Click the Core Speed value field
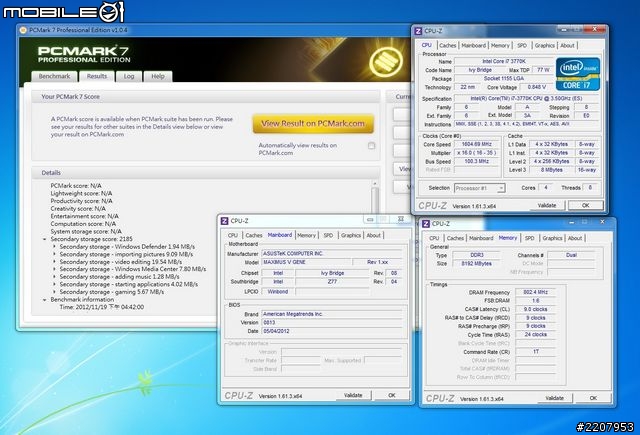Screen dimensions: 640x435 tap(476, 144)
